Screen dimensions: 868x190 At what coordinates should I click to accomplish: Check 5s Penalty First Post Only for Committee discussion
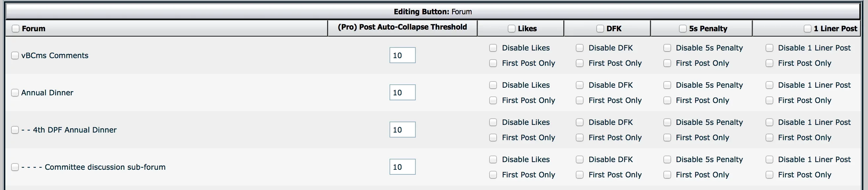click(x=667, y=175)
